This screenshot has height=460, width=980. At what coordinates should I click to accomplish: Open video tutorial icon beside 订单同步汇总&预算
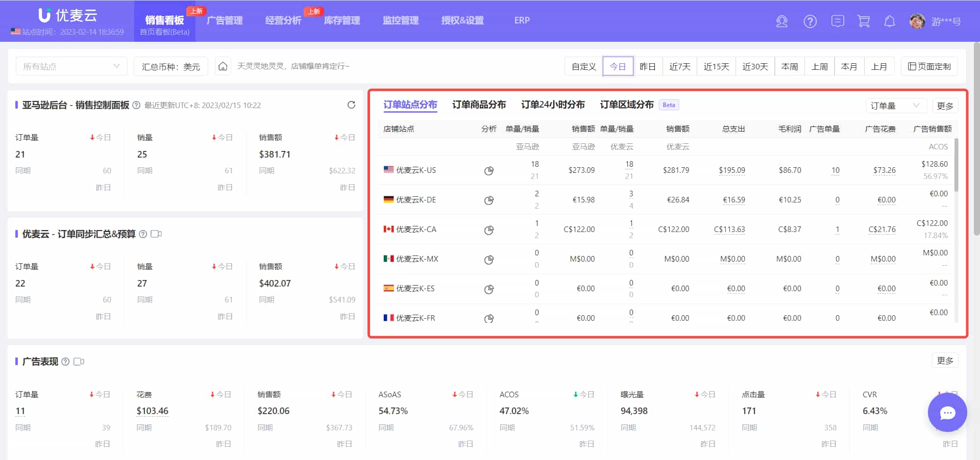click(156, 234)
